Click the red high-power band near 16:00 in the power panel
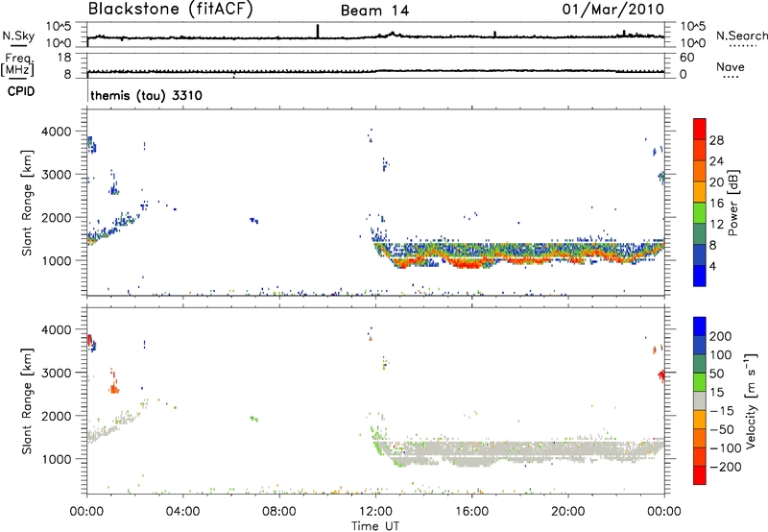This screenshot has width=768, height=532. coord(468,264)
